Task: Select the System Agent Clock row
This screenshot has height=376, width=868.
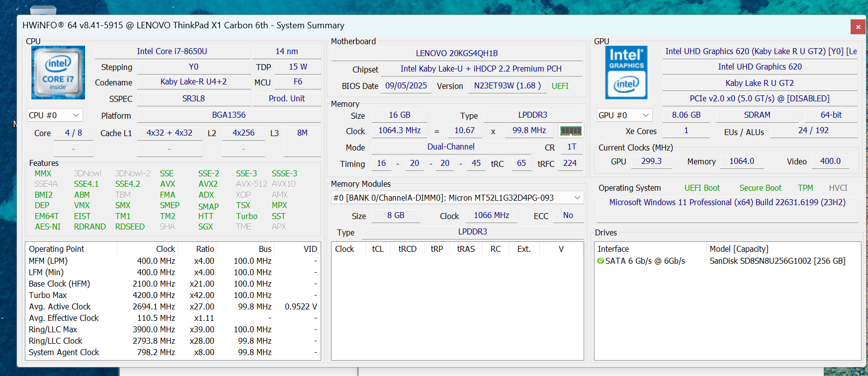Action: click(173, 352)
